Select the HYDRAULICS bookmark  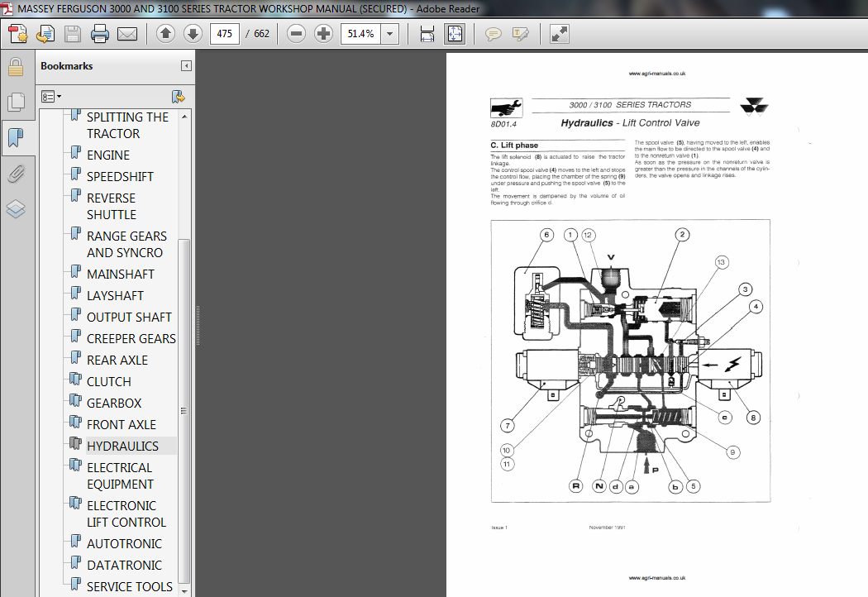click(x=122, y=446)
